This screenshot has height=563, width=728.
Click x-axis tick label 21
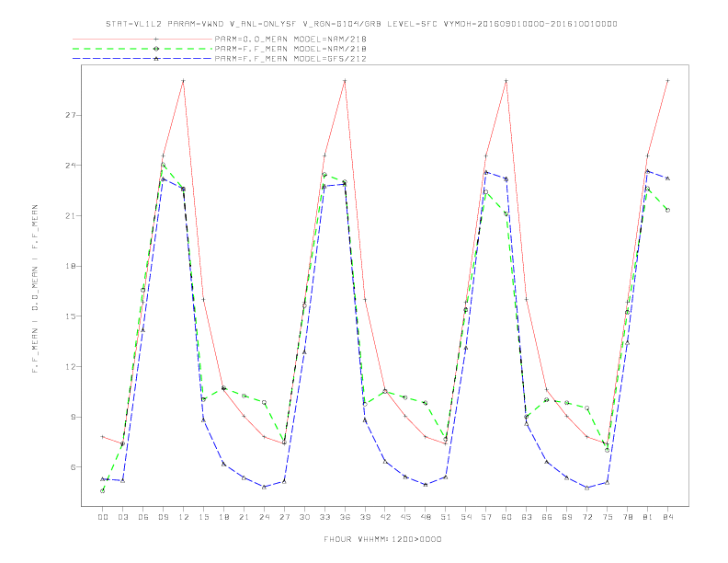(244, 517)
